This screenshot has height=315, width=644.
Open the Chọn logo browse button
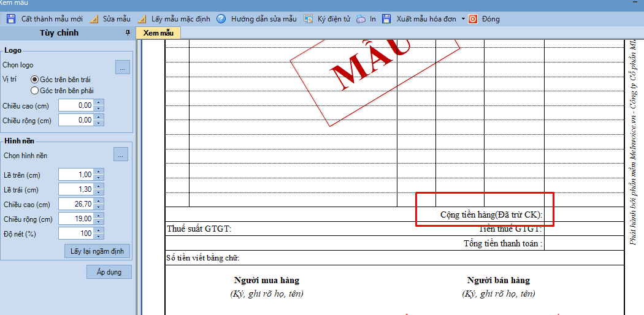click(x=123, y=67)
